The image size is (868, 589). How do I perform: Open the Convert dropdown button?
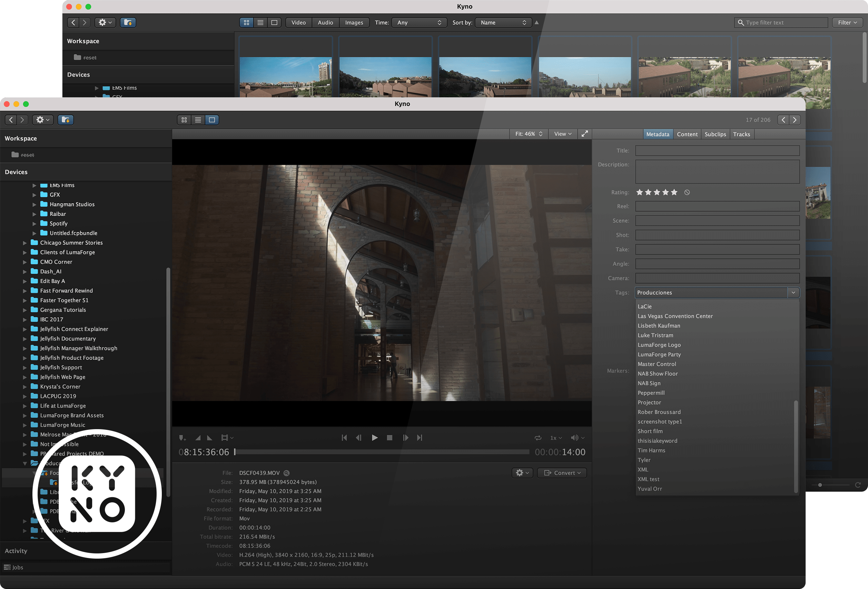tap(562, 473)
